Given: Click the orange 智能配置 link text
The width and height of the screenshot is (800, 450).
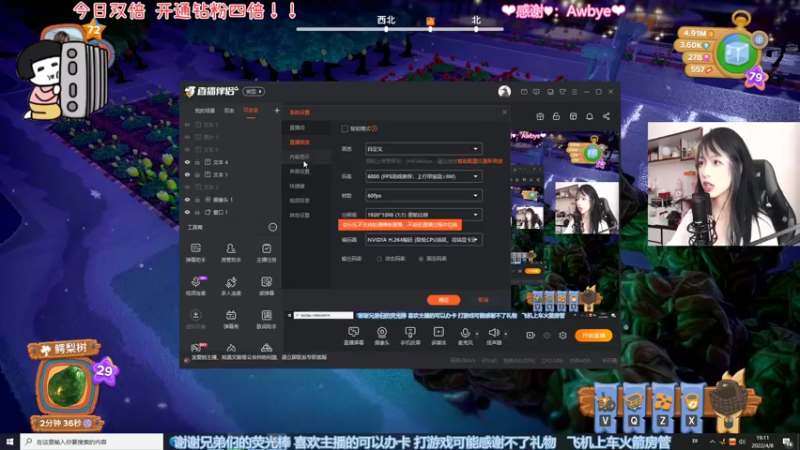Looking at the screenshot, I should pos(469,161).
